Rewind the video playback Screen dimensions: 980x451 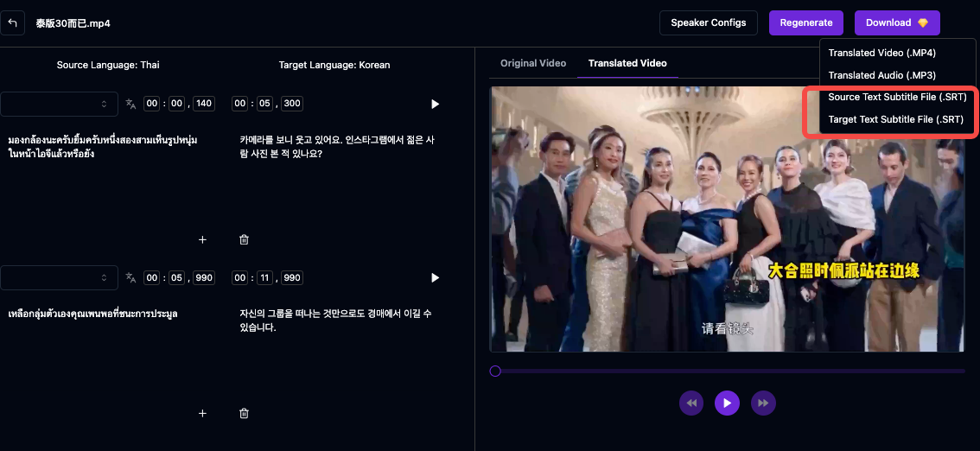(x=690, y=403)
